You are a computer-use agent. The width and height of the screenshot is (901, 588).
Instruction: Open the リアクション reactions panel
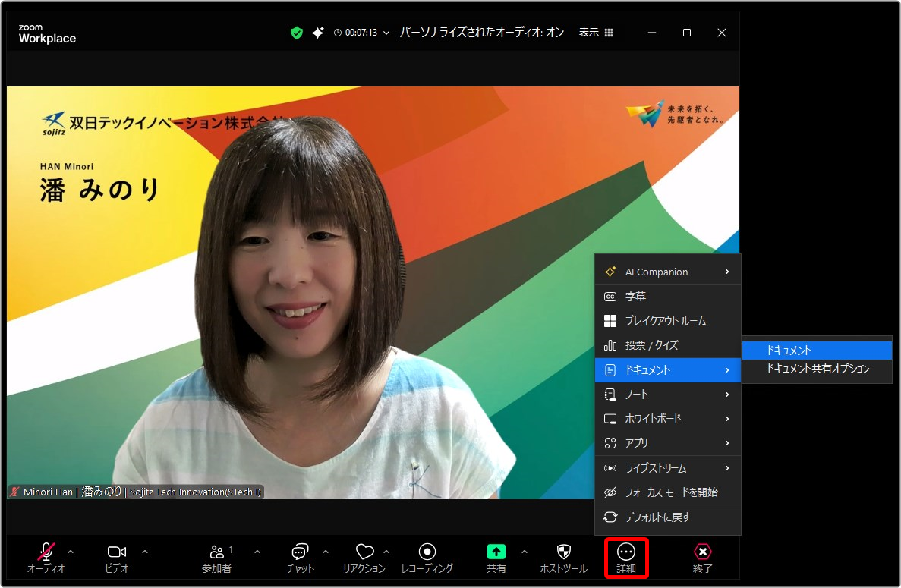click(365, 558)
